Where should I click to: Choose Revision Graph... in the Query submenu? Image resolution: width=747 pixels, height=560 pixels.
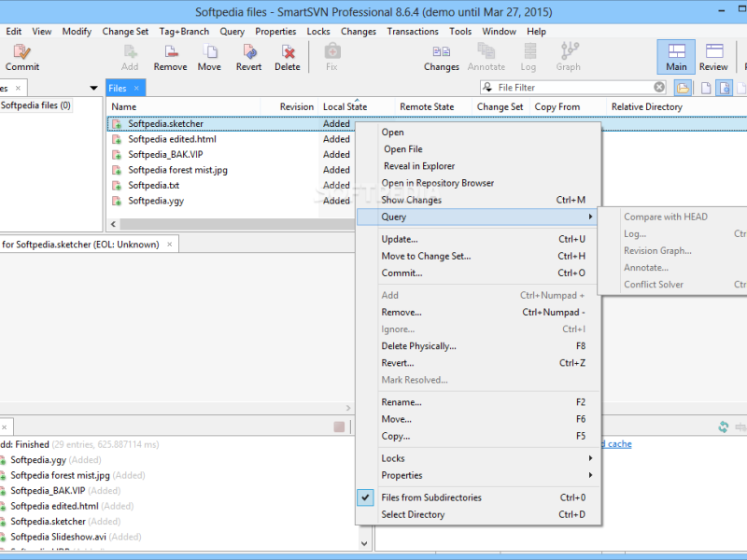pyautogui.click(x=672, y=251)
